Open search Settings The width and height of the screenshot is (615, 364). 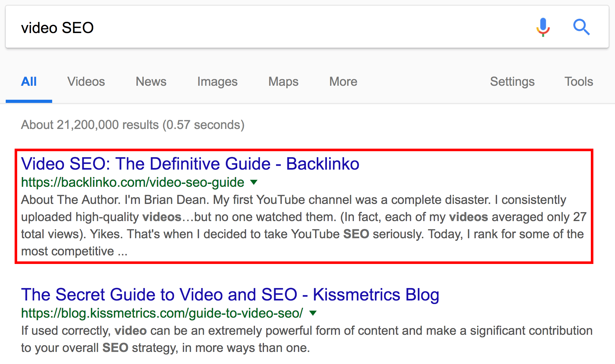(x=512, y=82)
